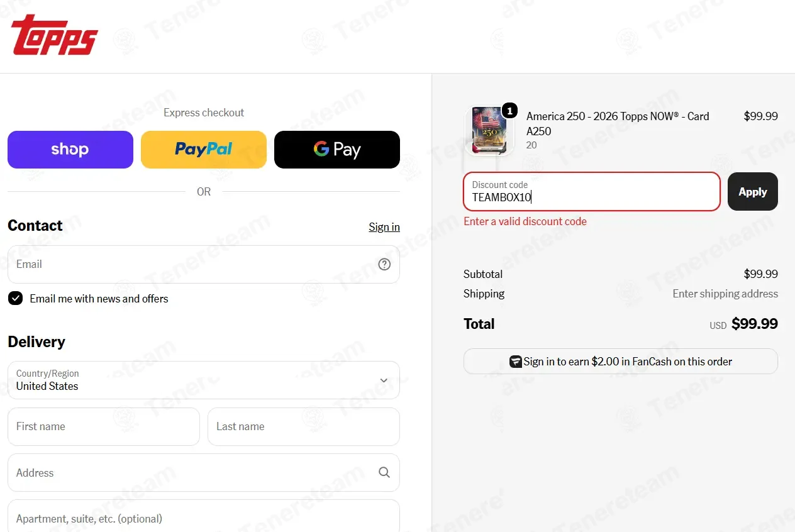Click Sign in to earn FanCash banner

click(x=621, y=362)
